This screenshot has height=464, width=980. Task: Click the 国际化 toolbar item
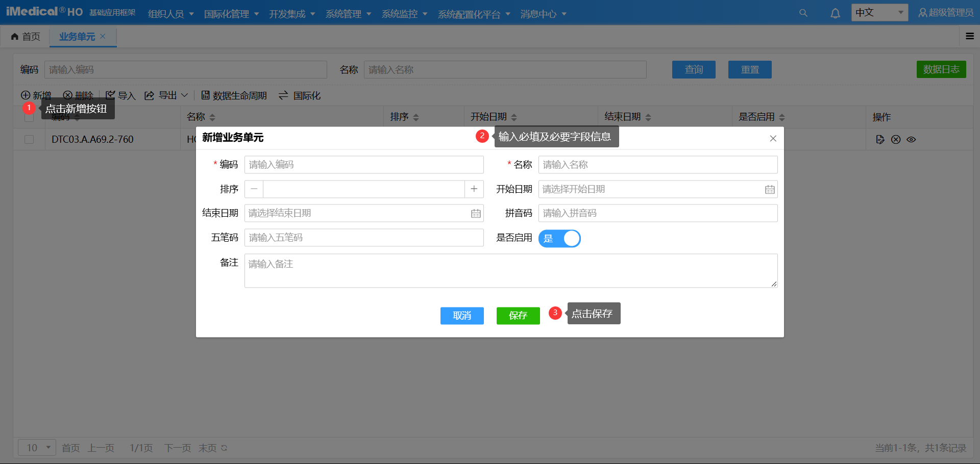pos(300,95)
